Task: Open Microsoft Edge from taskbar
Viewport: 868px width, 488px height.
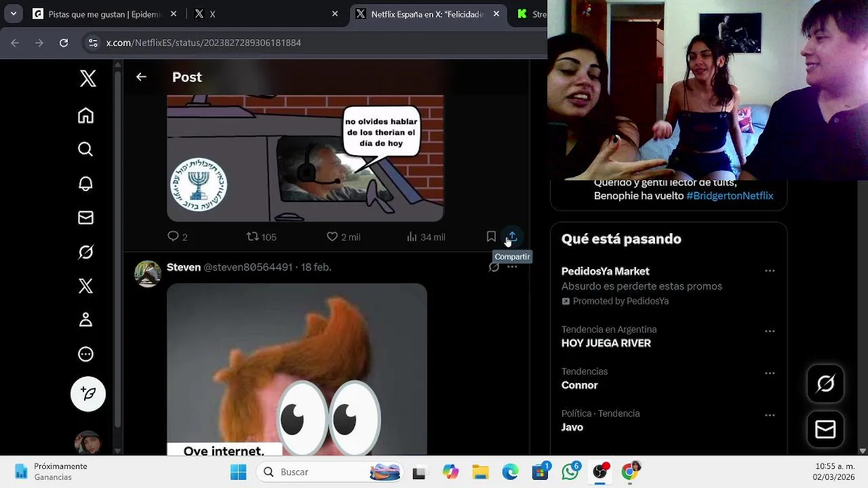Action: tap(510, 472)
